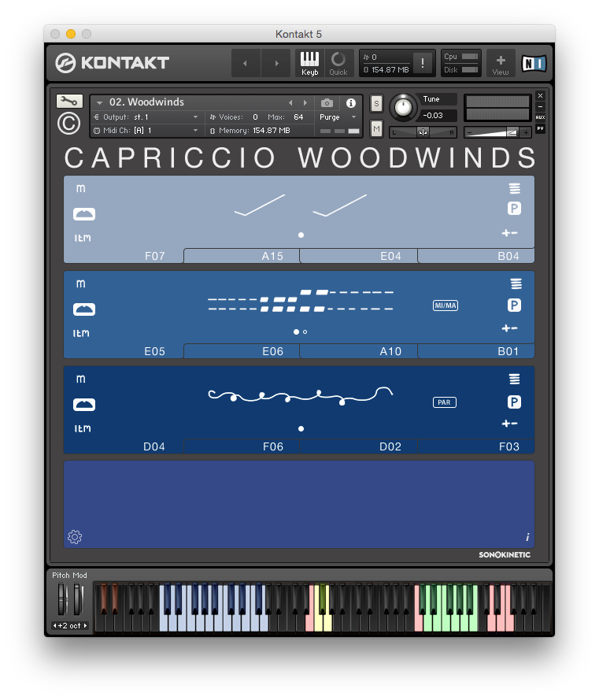Image resolution: width=599 pixels, height=700 pixels.
Task: Shift keyboard octave up with right arrow
Action: pyautogui.click(x=85, y=625)
